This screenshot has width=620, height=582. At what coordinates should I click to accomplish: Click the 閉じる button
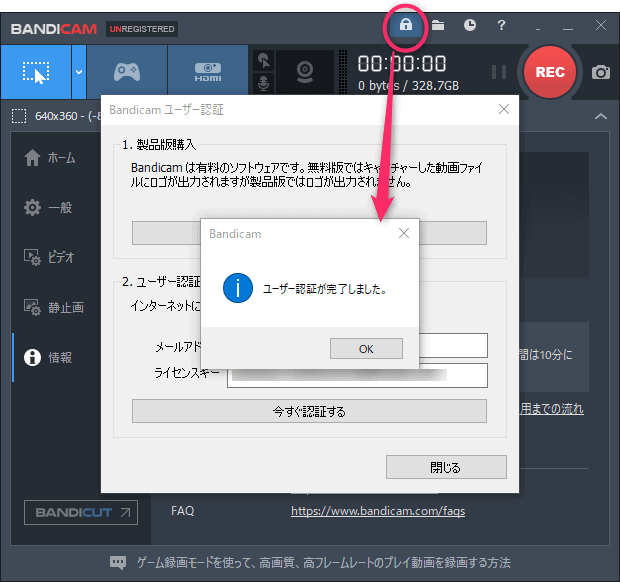[446, 467]
